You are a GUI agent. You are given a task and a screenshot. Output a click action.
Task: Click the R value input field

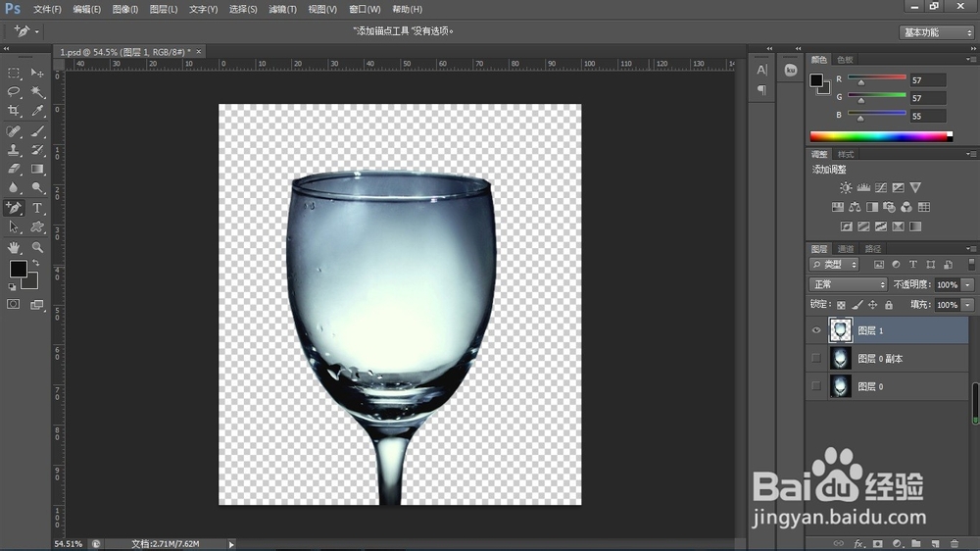coord(927,80)
